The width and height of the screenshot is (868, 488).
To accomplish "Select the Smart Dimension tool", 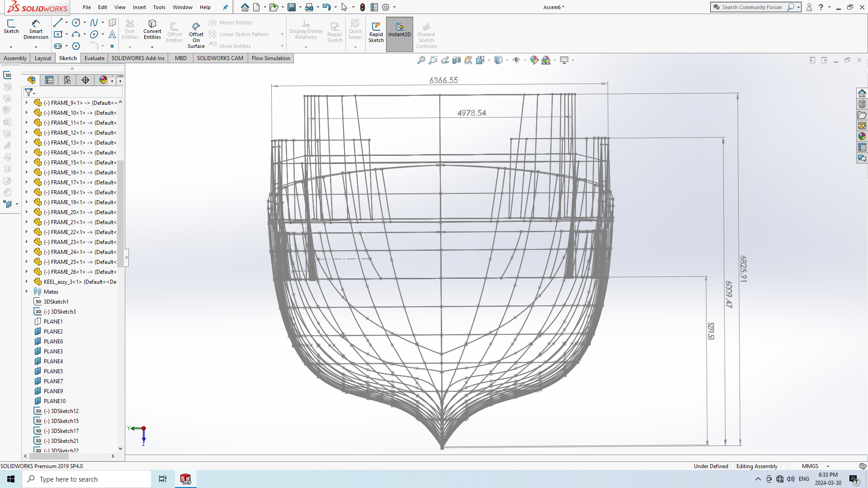I will pos(36,29).
